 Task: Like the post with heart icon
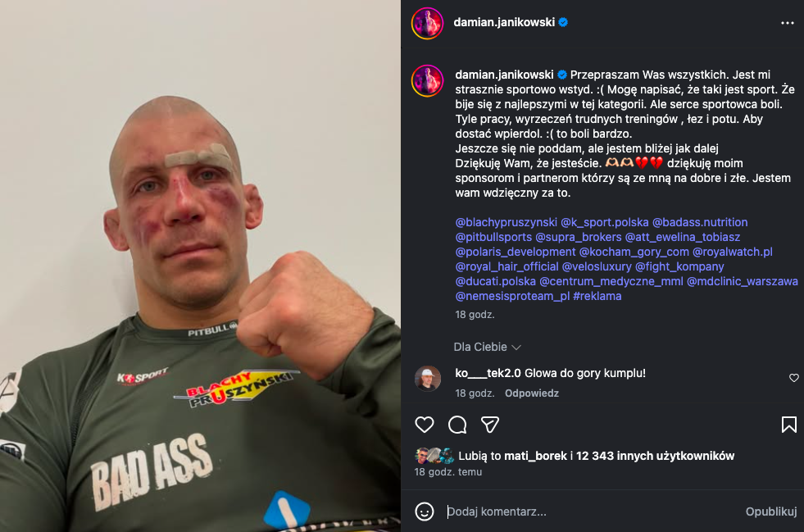(424, 425)
